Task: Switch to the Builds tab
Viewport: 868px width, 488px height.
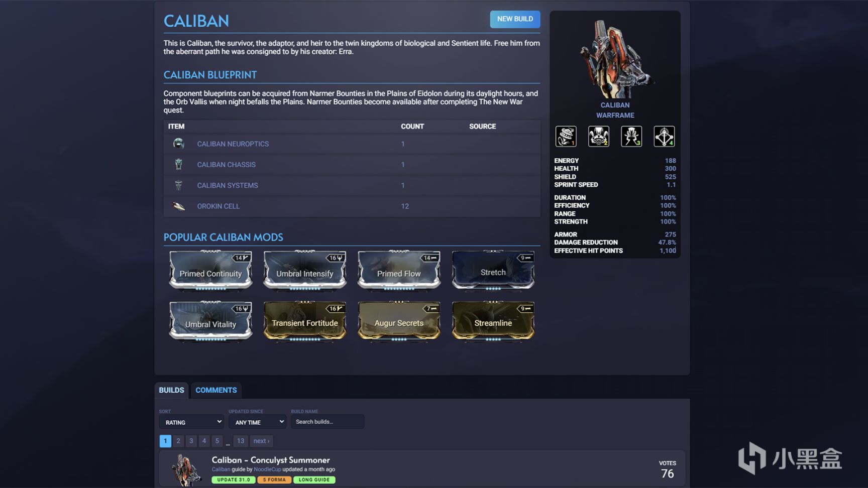Action: (171, 390)
